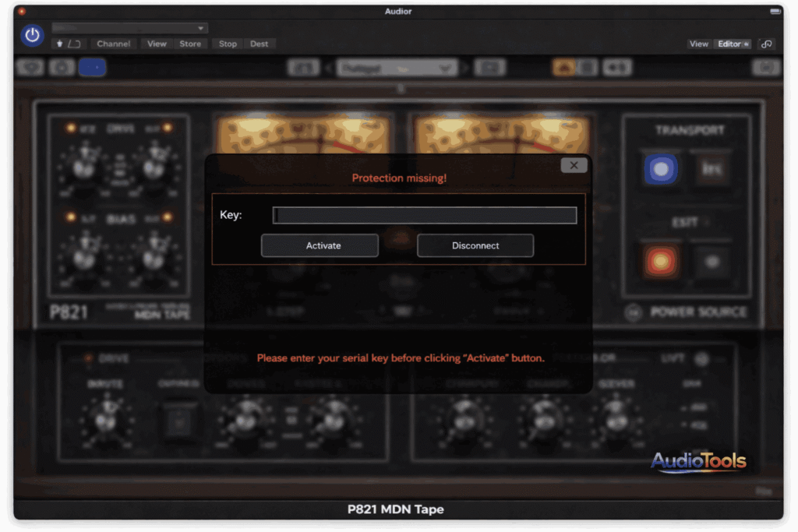Click the blue power bypass button
The height and width of the screenshot is (532, 798).
click(32, 35)
